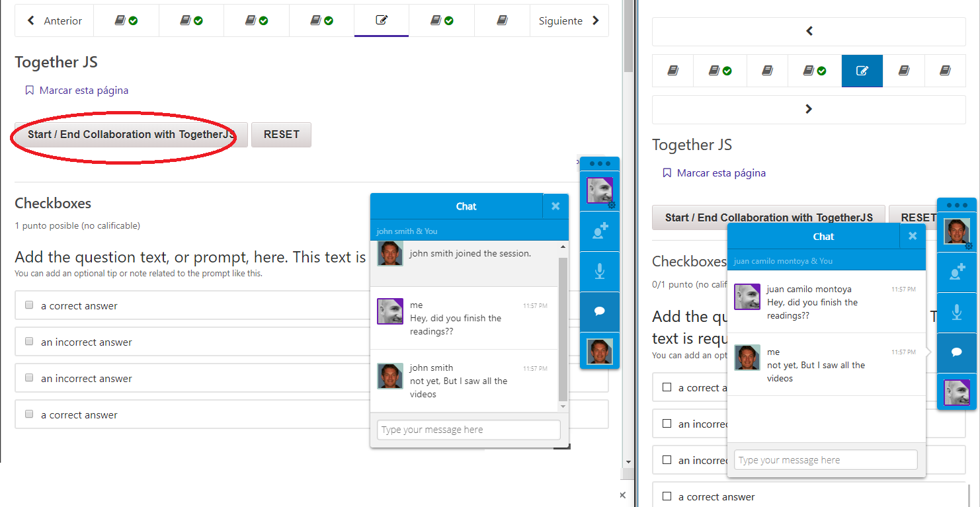Open the first book tab in right window

(x=673, y=71)
